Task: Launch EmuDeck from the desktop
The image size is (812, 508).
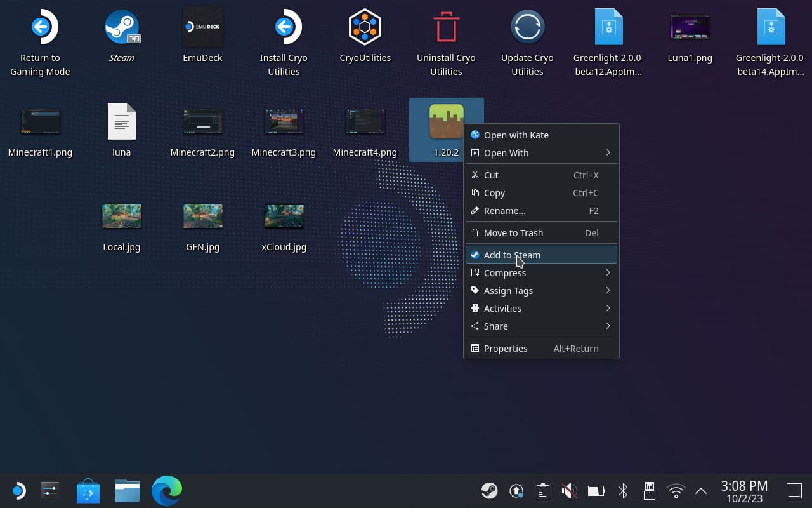Action: 202,27
